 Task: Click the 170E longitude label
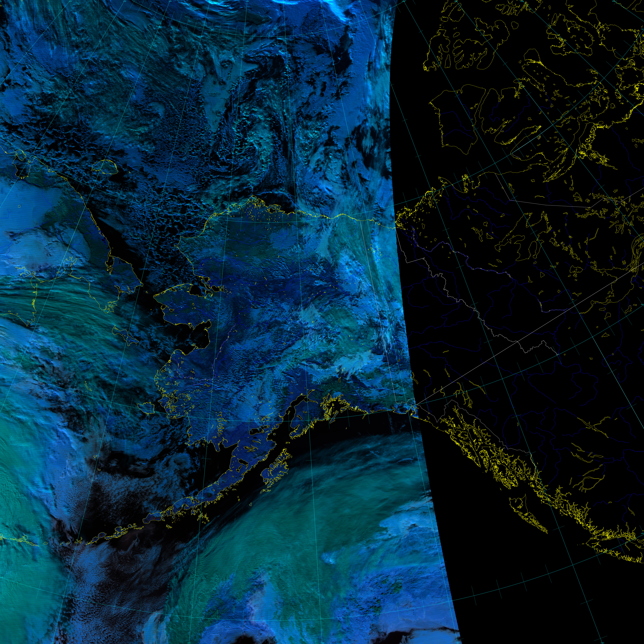tap(125, 1)
